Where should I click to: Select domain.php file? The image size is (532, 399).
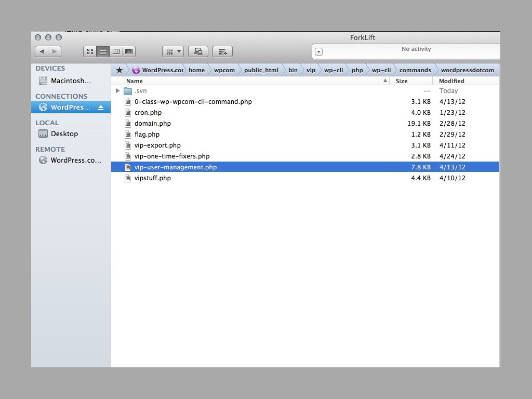point(305,124)
